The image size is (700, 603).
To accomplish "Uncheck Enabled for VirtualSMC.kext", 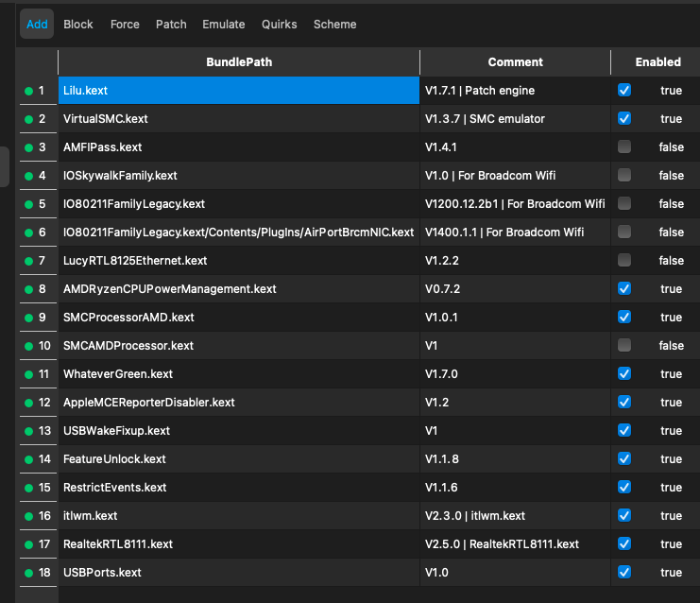I will [624, 118].
